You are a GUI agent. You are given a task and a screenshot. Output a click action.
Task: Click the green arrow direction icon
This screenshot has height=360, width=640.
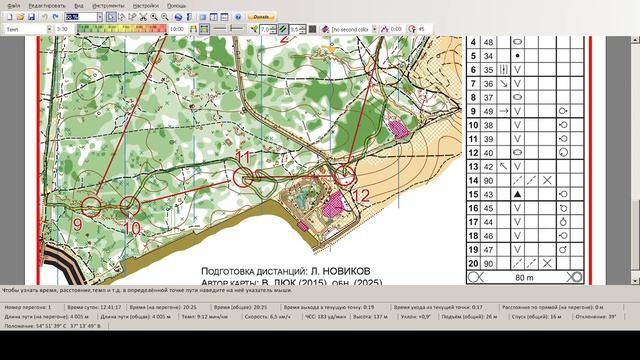(x=254, y=29)
